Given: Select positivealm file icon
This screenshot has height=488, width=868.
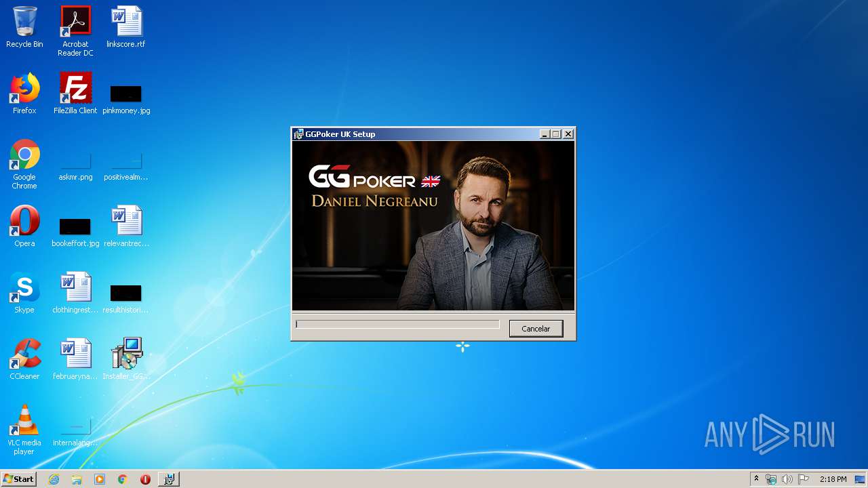Looking at the screenshot, I should 126,167.
